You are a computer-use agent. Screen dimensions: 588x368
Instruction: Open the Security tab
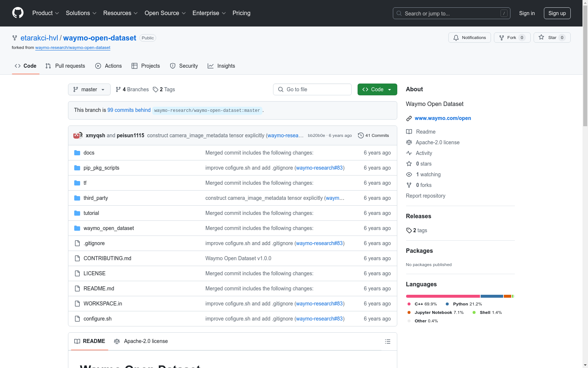tap(184, 66)
